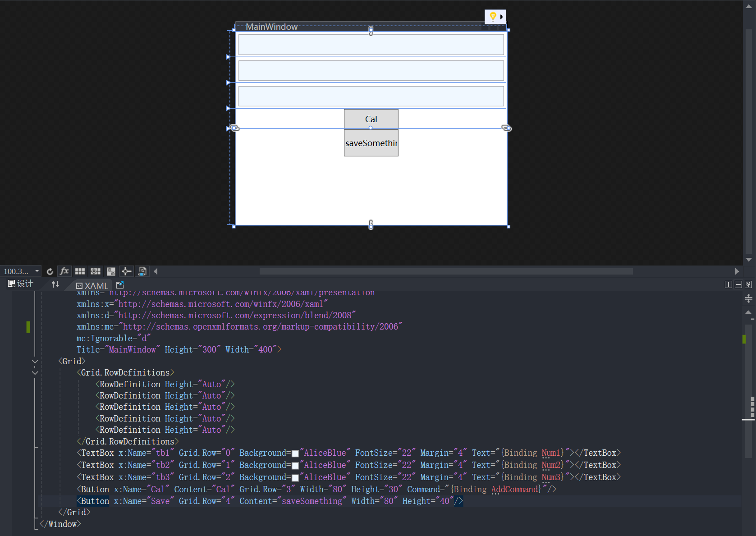
Task: Toggle snapping to gridlines icon
Action: coord(96,271)
